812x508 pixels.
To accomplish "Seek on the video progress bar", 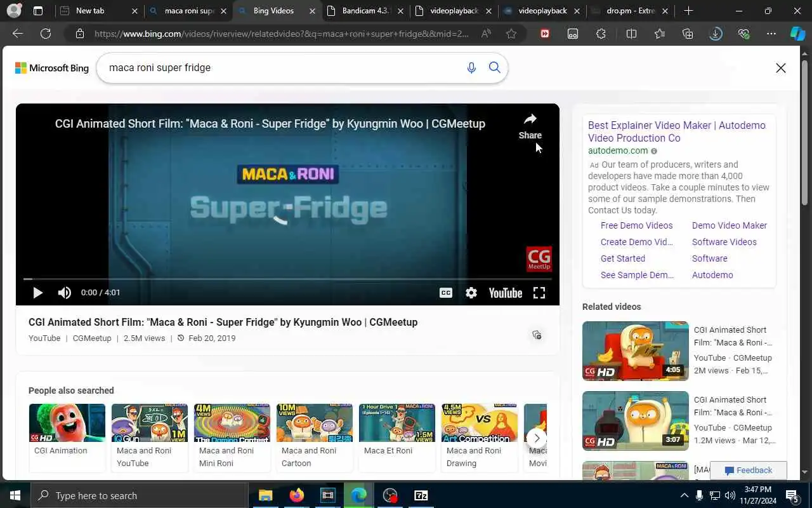I will (287, 279).
